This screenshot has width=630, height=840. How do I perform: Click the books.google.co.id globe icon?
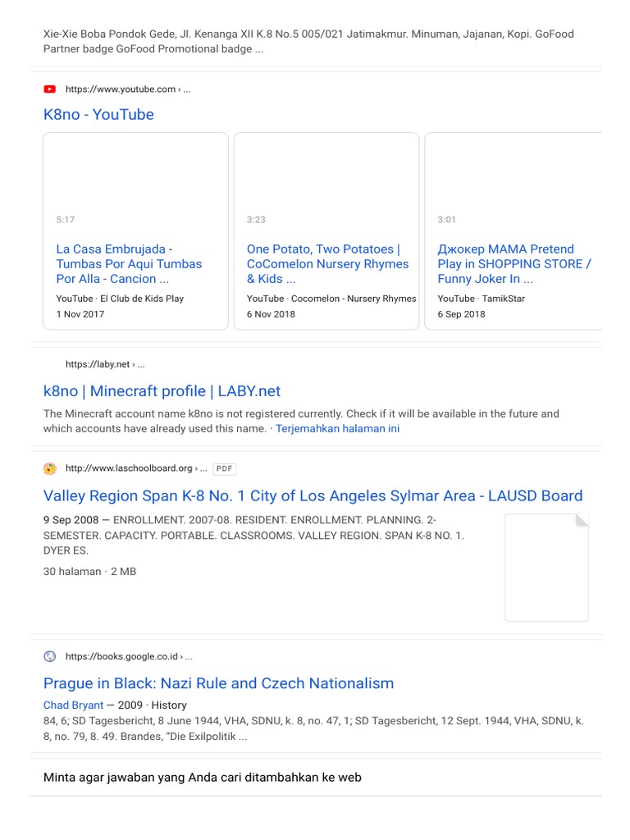tap(50, 656)
